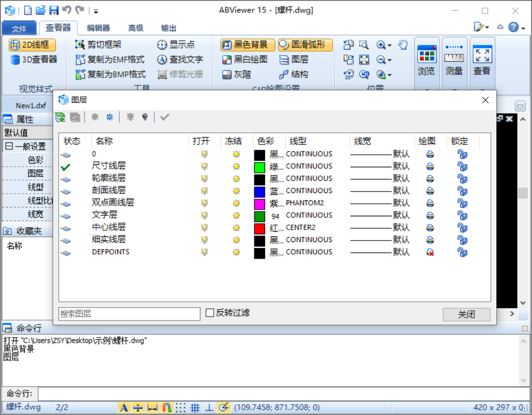
Task: Click the green color swatch of 尺寸线层
Action: pyautogui.click(x=260, y=167)
